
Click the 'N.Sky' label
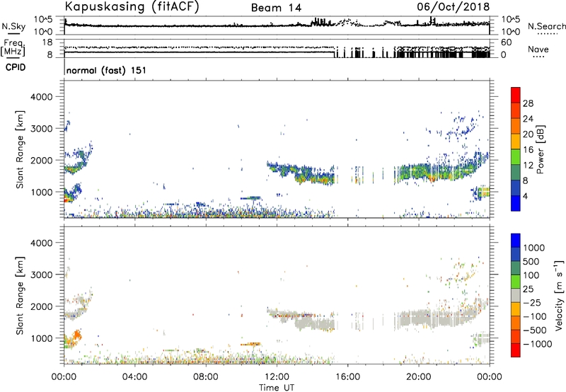tap(13, 26)
